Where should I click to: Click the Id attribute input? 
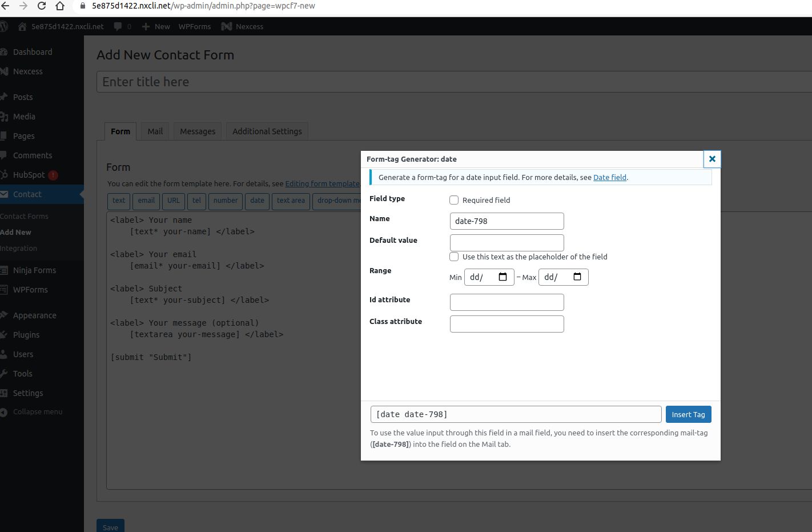click(507, 302)
